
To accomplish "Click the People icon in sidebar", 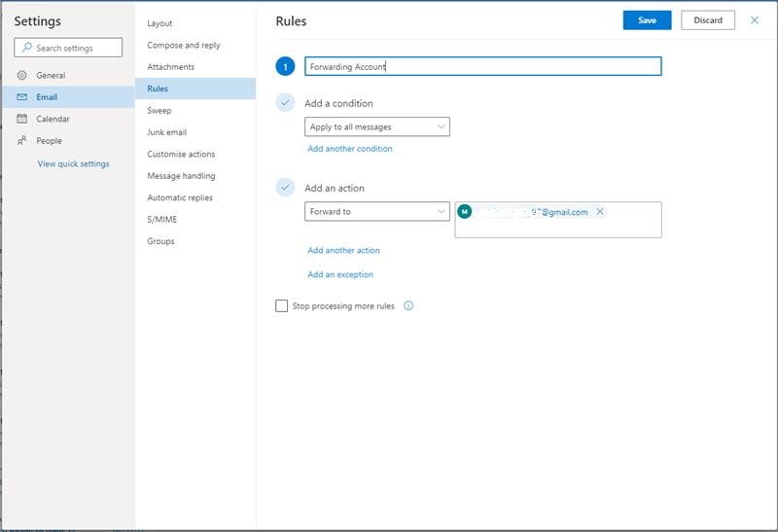I will pyautogui.click(x=21, y=140).
